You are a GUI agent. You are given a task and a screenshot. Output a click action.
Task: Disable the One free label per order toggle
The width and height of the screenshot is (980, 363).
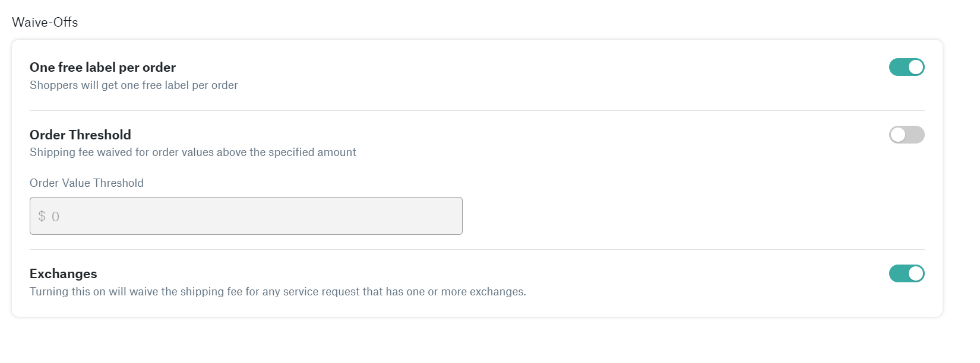click(906, 67)
